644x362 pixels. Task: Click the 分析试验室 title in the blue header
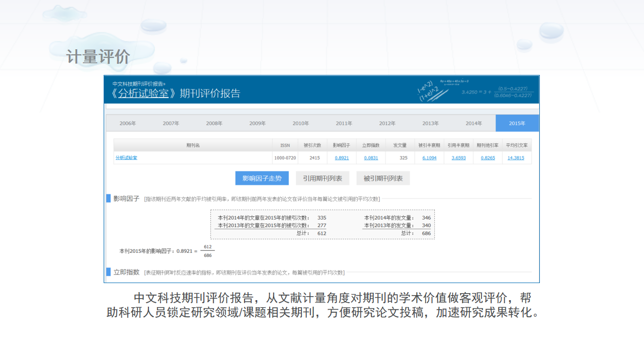click(x=143, y=94)
